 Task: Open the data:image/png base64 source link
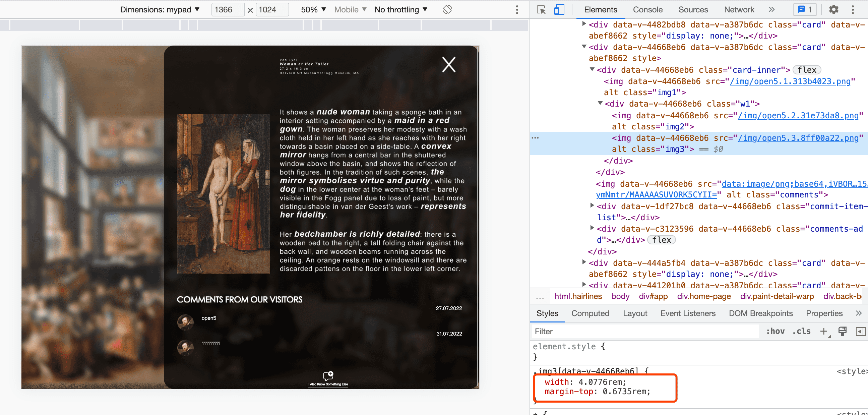pos(794,184)
